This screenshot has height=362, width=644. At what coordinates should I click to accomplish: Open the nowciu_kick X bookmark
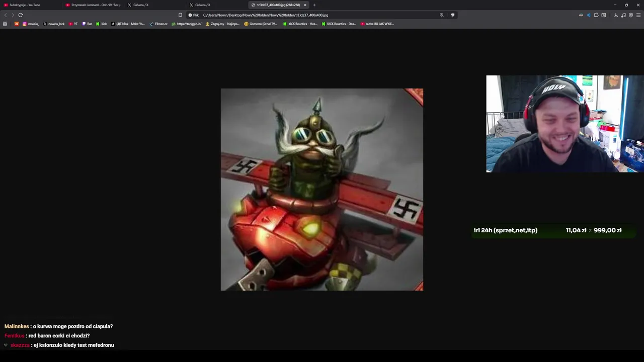point(54,24)
